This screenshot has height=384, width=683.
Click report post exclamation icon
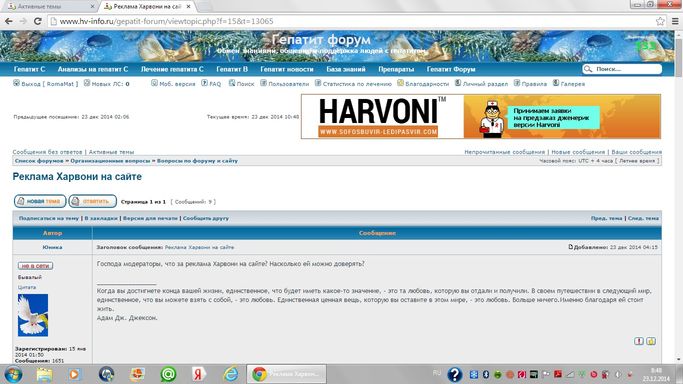pyautogui.click(x=639, y=341)
